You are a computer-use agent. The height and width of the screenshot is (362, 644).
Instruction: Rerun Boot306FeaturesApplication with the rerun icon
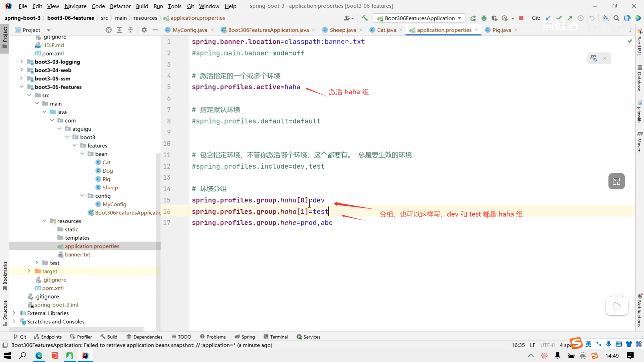(x=473, y=18)
